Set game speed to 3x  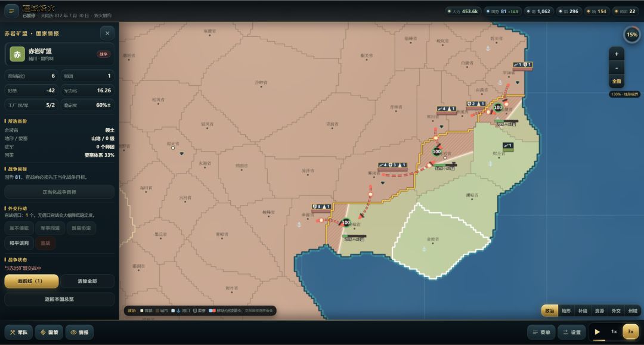pyautogui.click(x=630, y=332)
